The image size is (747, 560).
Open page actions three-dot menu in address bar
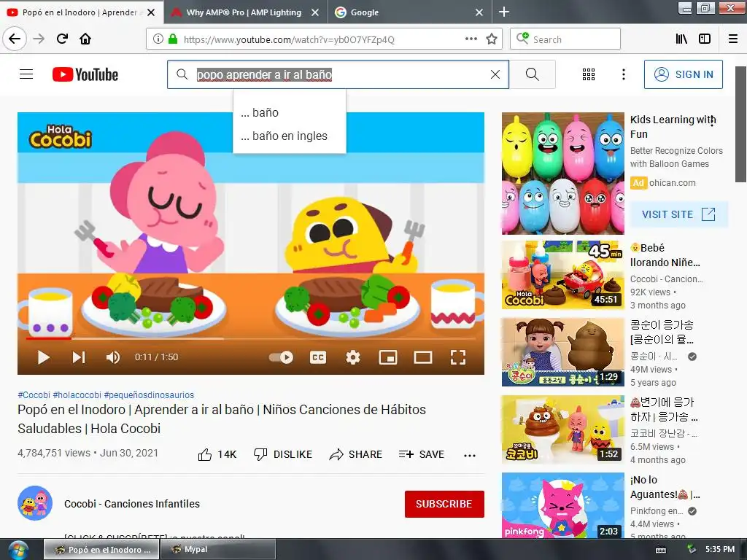click(x=471, y=39)
